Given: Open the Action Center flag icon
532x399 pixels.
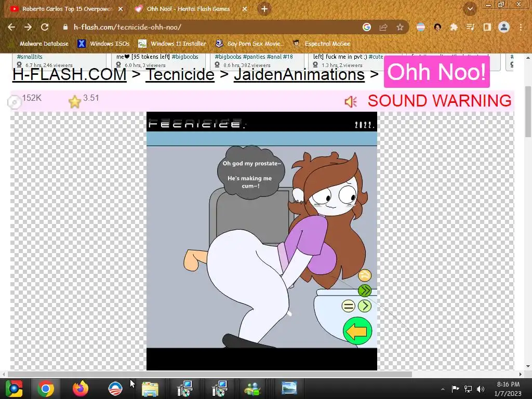Looking at the screenshot, I should 455,389.
